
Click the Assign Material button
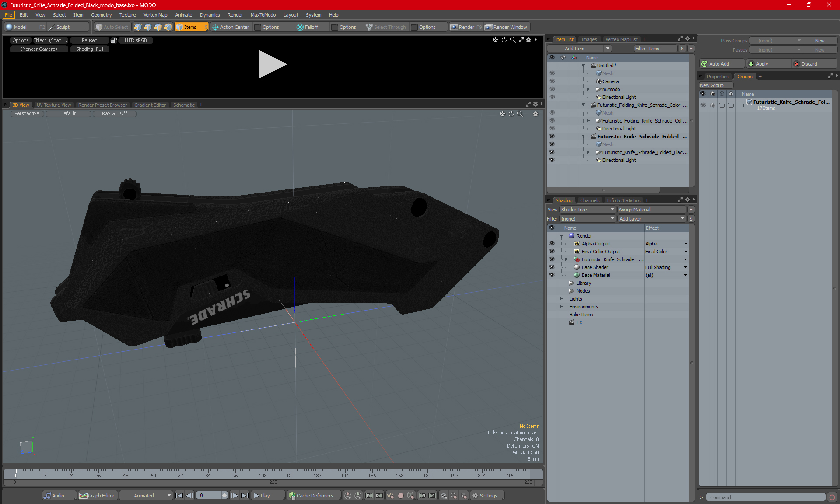tap(651, 210)
